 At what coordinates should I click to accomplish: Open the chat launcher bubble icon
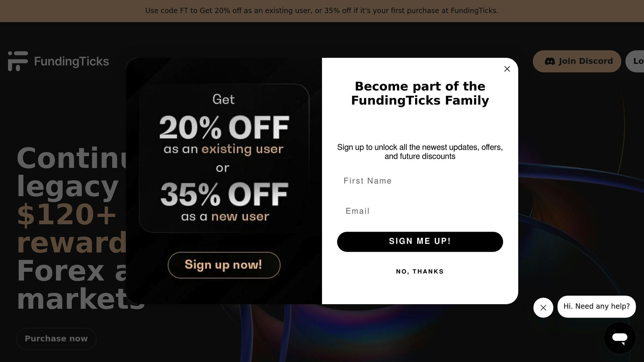[x=619, y=338]
